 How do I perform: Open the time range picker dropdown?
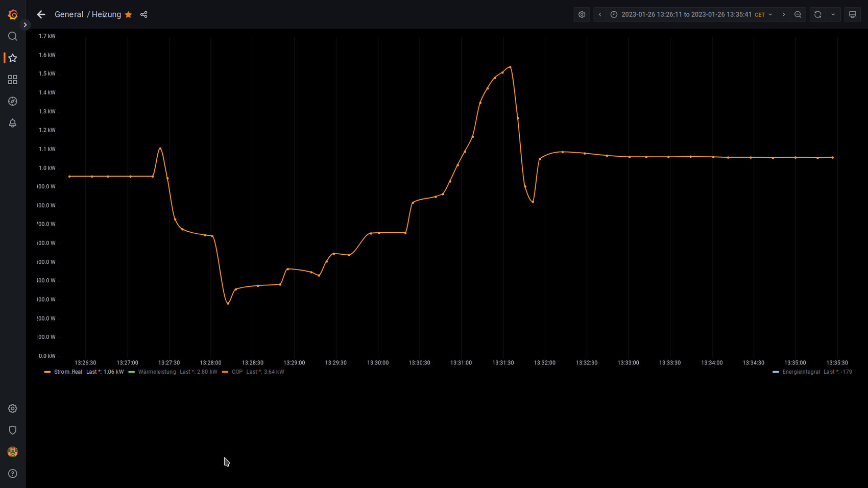tap(692, 15)
